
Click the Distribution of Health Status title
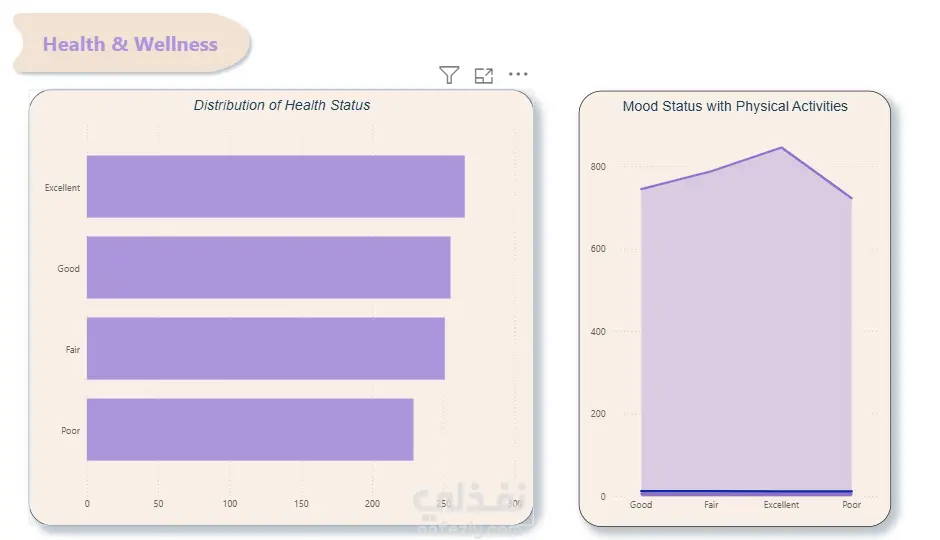(x=282, y=105)
